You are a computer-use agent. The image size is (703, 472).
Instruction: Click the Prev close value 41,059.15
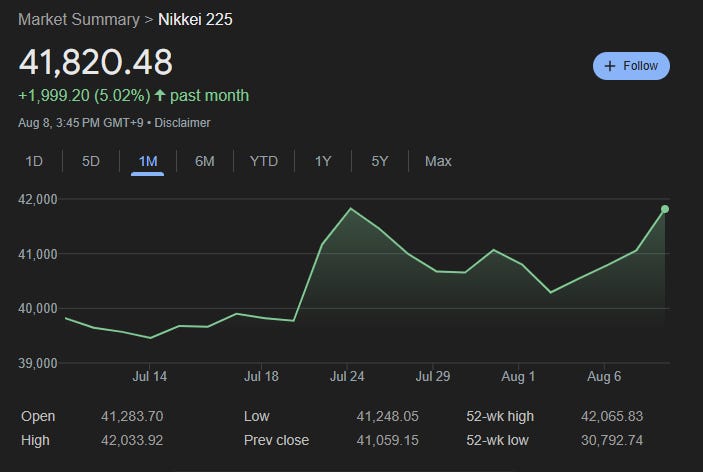(x=387, y=441)
